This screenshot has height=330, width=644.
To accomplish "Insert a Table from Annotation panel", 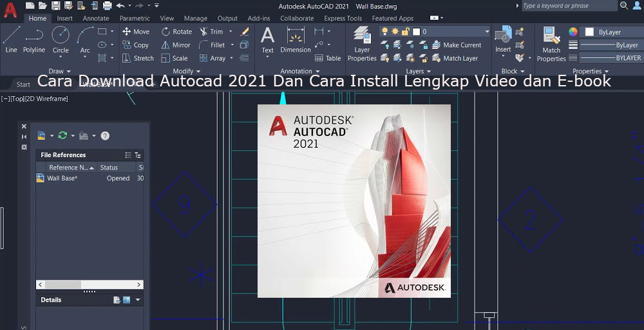I will click(x=328, y=58).
